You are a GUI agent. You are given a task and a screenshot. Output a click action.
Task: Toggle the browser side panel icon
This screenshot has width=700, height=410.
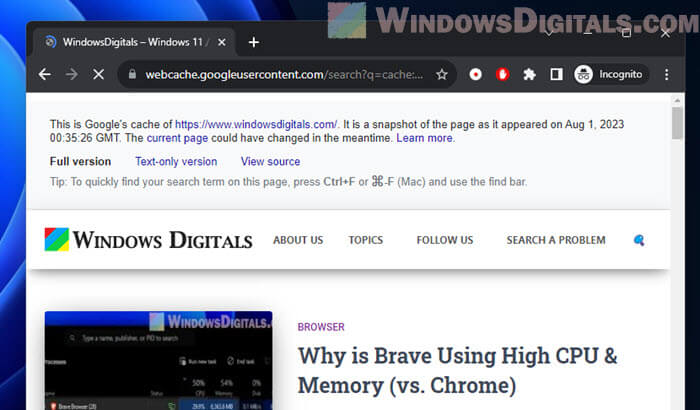point(556,74)
